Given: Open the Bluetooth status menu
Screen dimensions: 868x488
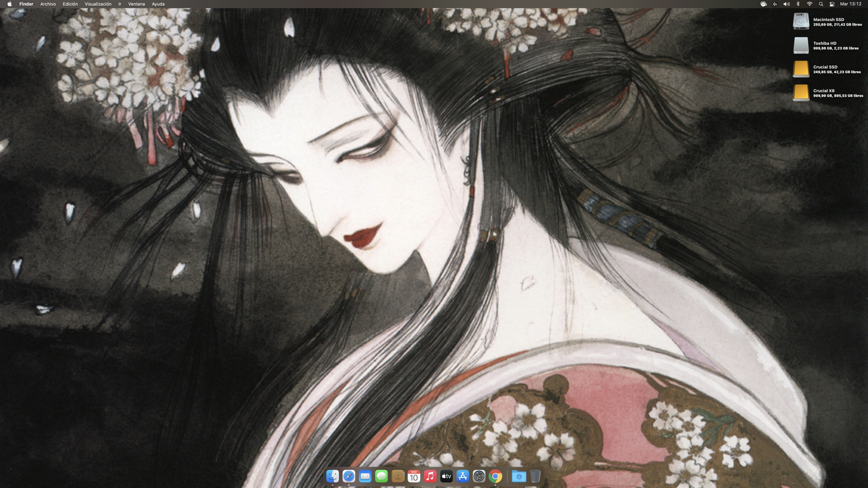Looking at the screenshot, I should point(798,4).
